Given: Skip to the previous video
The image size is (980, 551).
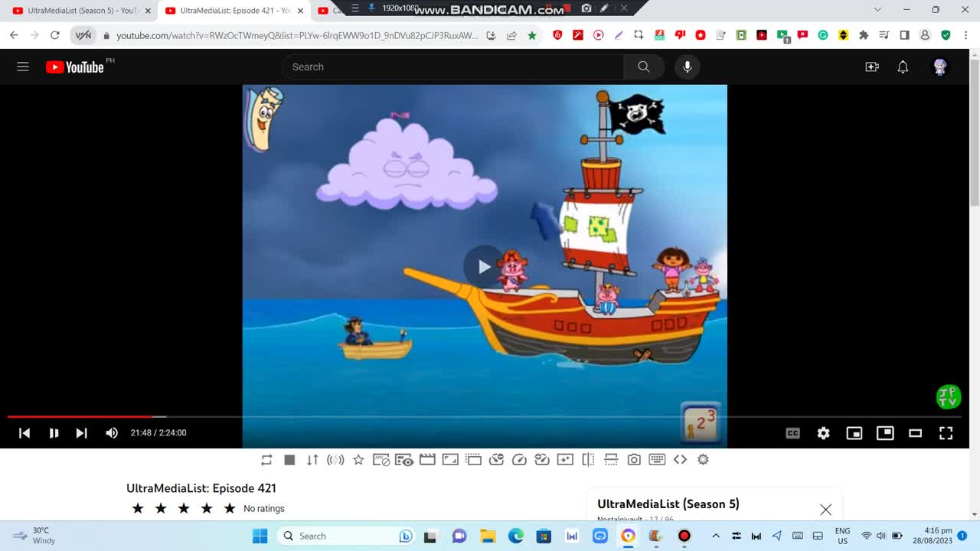Looking at the screenshot, I should [24, 433].
